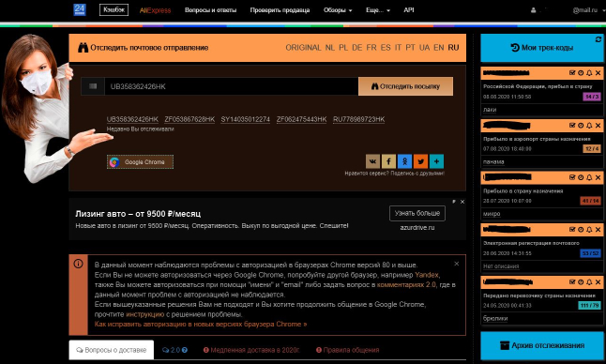This screenshot has height=364, width=606.
Task: Open the clock icon on the 'лаки' parcel card
Action: point(581,72)
